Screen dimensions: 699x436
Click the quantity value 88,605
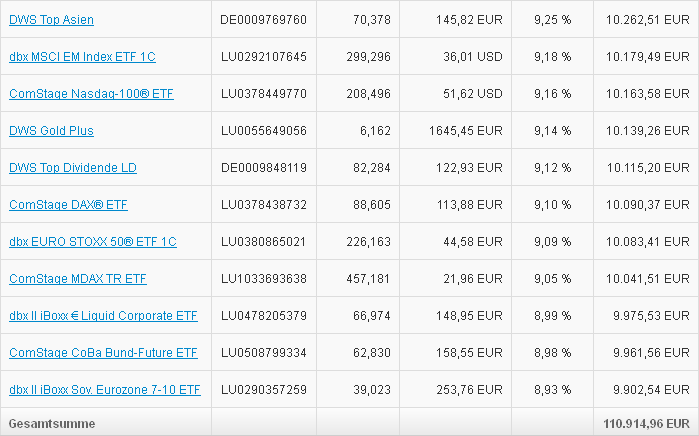[372, 205]
